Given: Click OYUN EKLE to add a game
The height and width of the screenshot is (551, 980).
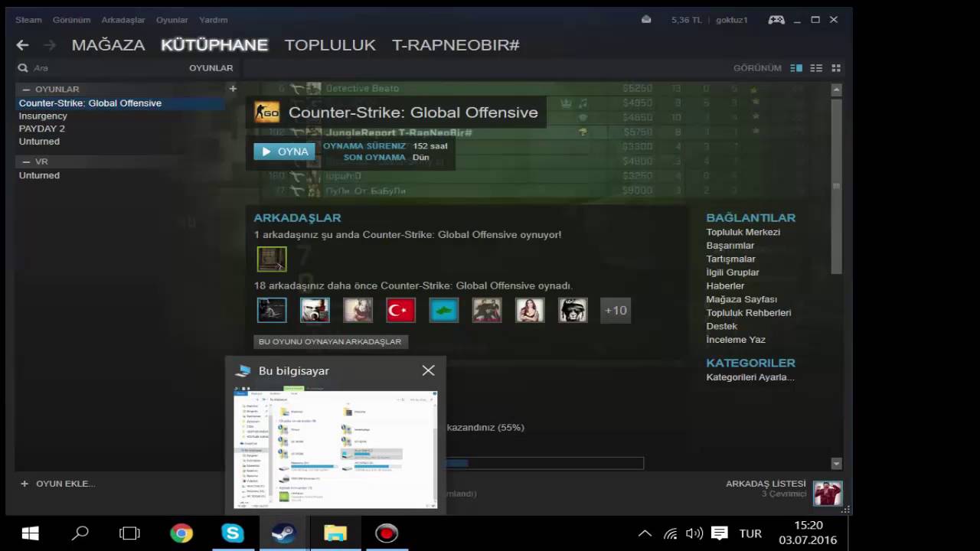Looking at the screenshot, I should pyautogui.click(x=58, y=484).
